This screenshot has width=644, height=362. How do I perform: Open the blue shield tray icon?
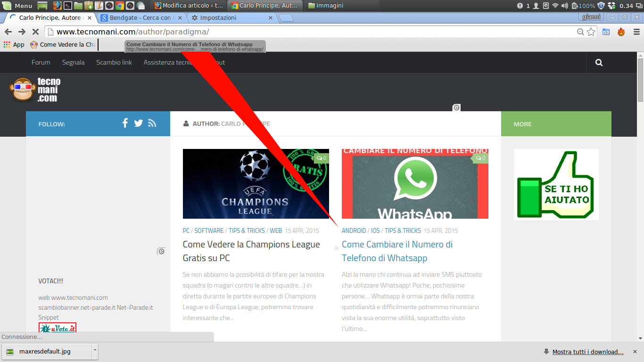pos(601,6)
